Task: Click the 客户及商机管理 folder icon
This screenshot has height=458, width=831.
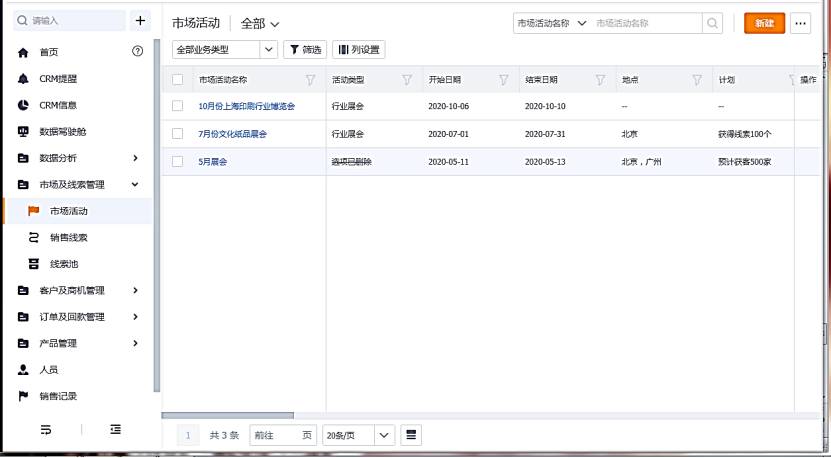Action: [23, 290]
